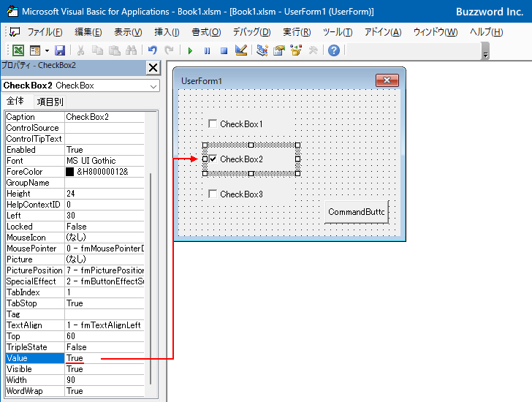Click the ForeColor black color swatch
Screen dimensions: 532x402
(x=69, y=172)
